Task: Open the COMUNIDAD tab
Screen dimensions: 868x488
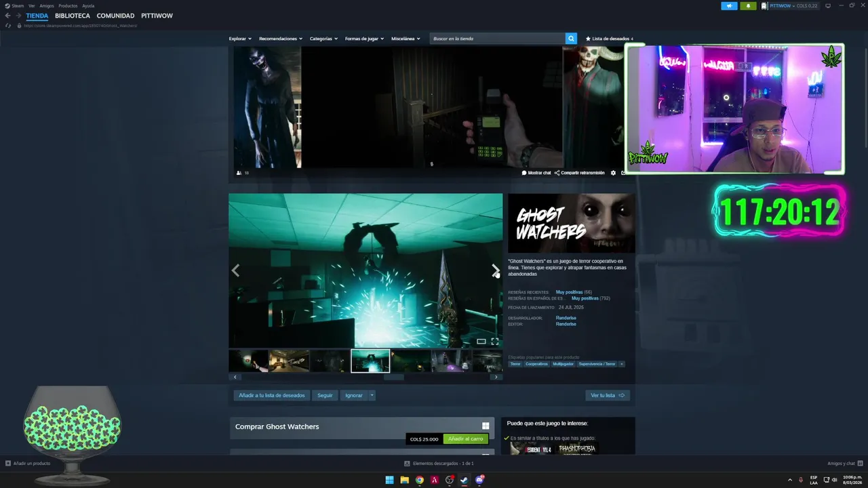Action: (115, 16)
